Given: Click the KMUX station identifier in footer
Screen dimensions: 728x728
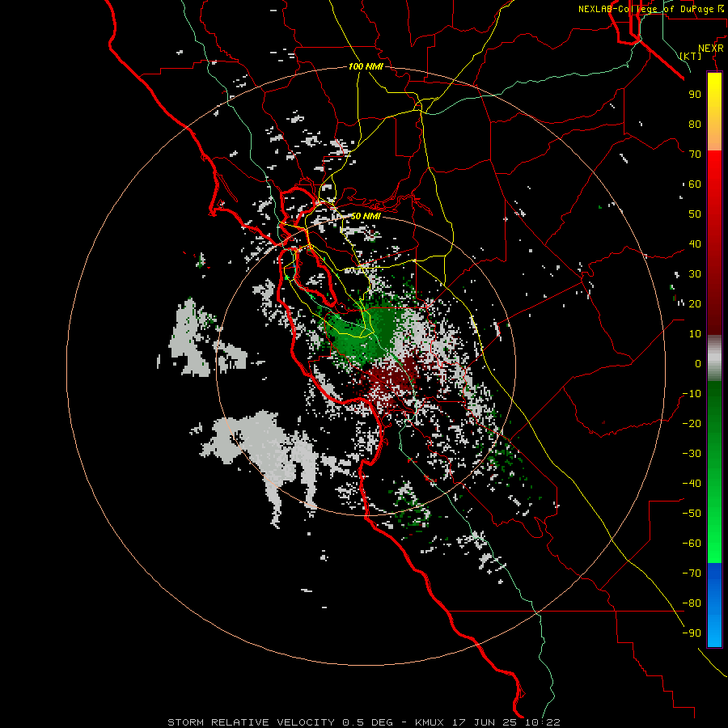Looking at the screenshot, I should click(430, 722).
